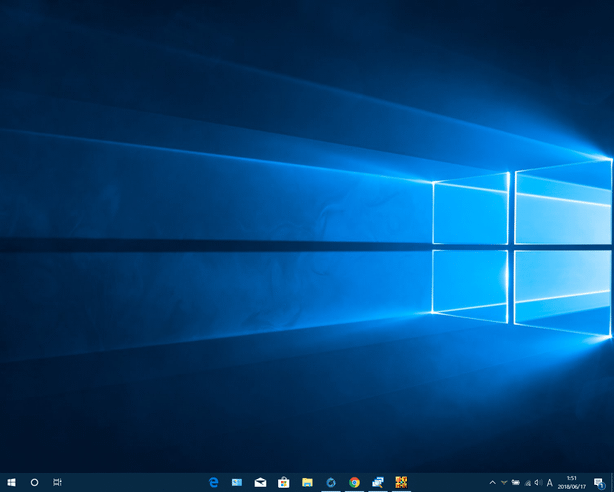Open Task View on taskbar
Viewport: 614px width, 492px height.
pyautogui.click(x=58, y=482)
